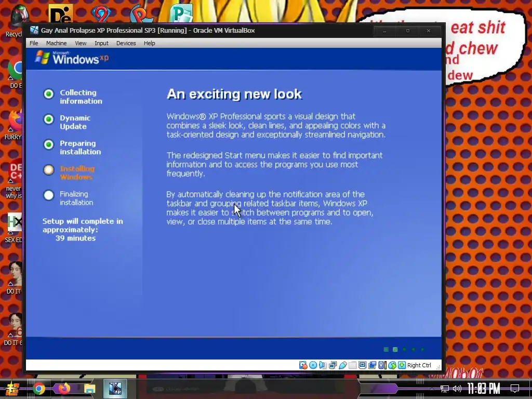Select the Recycle Bin desktop icon
The height and width of the screenshot is (399, 532).
(15, 21)
